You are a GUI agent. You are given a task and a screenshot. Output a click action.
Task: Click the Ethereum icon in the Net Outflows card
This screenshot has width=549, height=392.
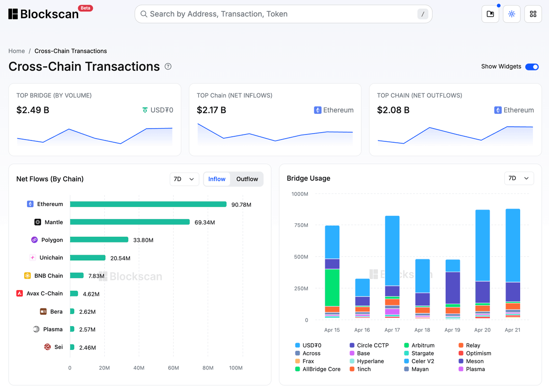point(498,110)
